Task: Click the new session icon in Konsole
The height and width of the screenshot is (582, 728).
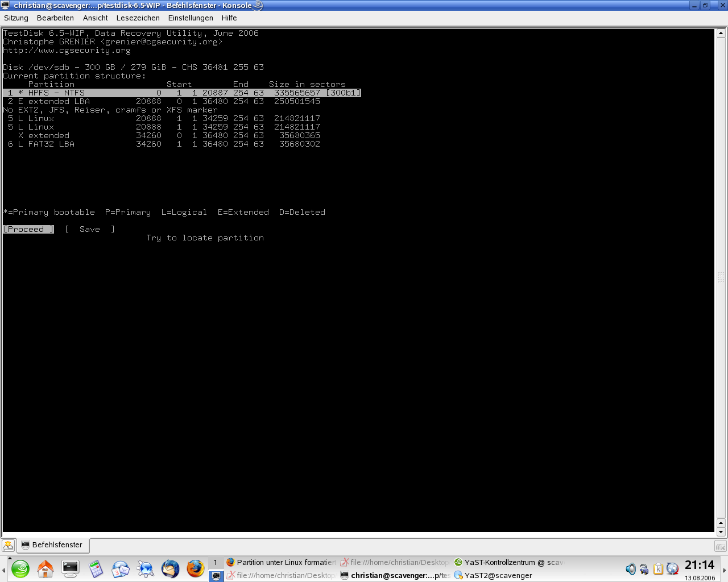Action: coord(9,545)
